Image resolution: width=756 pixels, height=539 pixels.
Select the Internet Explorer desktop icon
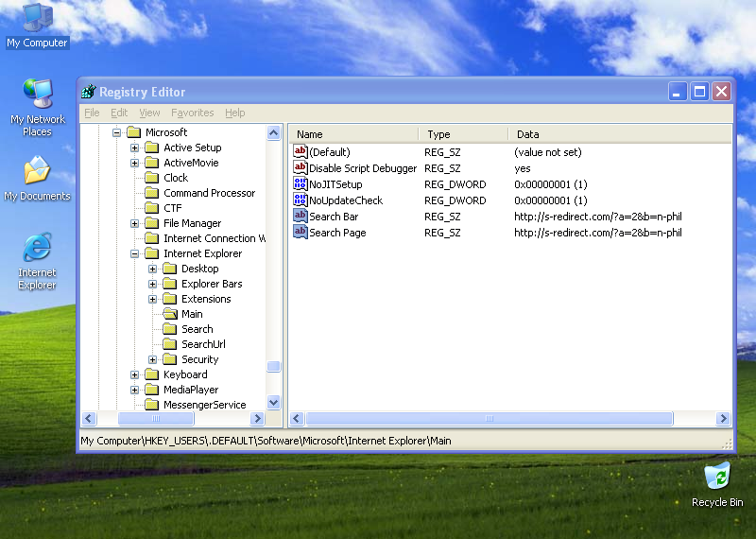pyautogui.click(x=37, y=261)
